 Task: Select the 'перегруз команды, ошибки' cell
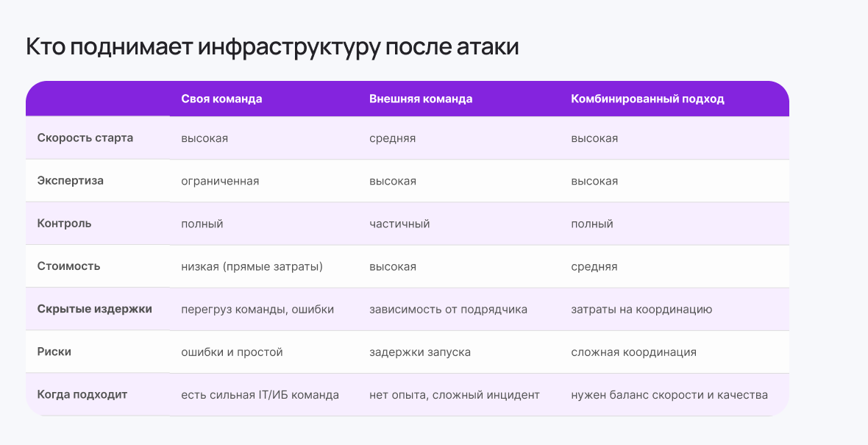[257, 310]
